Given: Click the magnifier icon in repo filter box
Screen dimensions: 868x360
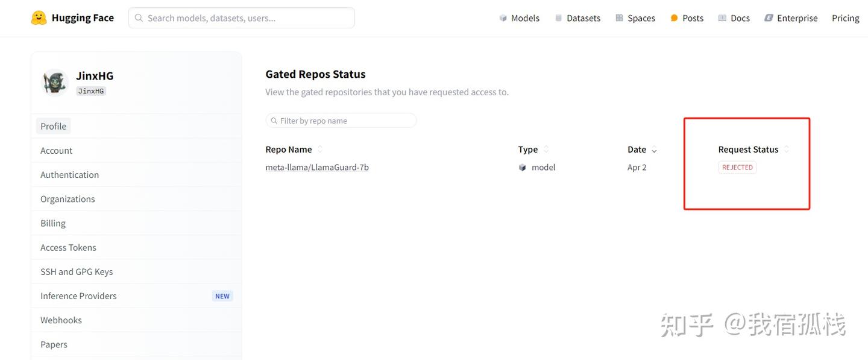Looking at the screenshot, I should click(274, 120).
